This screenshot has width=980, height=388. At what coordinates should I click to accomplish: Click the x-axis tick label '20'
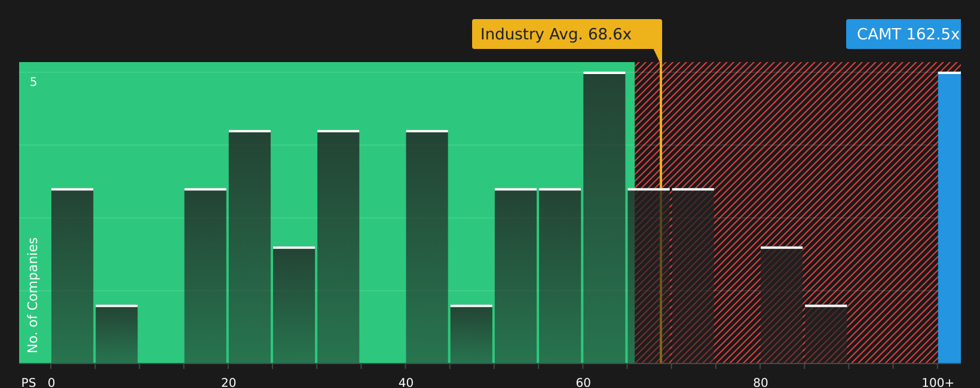click(229, 383)
